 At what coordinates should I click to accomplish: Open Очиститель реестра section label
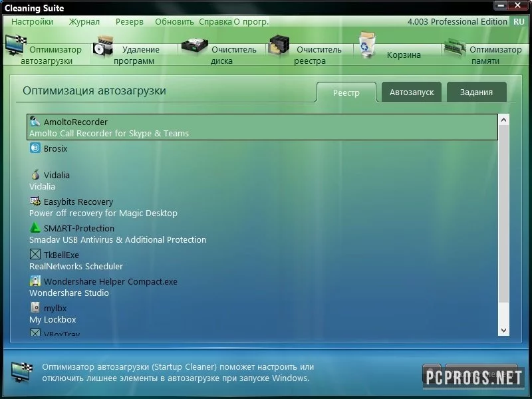(318, 55)
